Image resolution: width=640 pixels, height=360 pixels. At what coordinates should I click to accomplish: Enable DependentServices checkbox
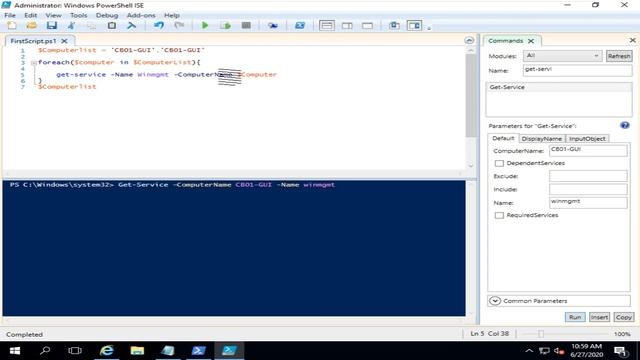499,163
